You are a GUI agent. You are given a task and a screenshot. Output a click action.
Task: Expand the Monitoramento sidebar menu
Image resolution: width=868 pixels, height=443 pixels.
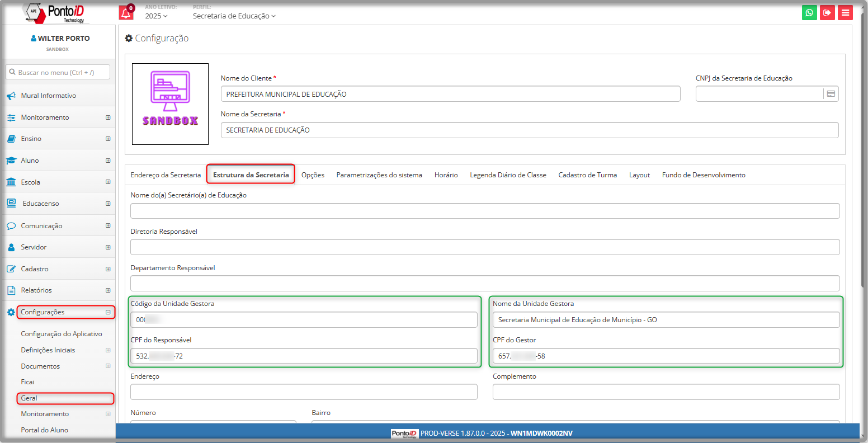point(45,117)
